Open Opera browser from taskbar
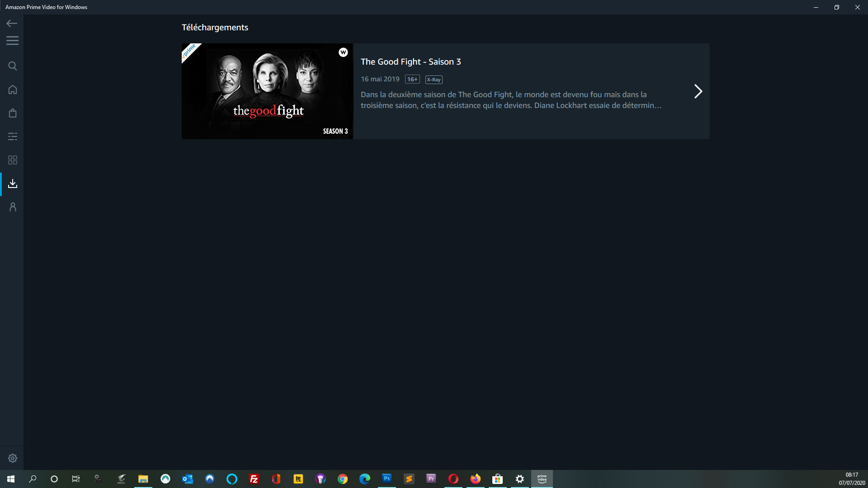868x488 pixels. coord(453,479)
